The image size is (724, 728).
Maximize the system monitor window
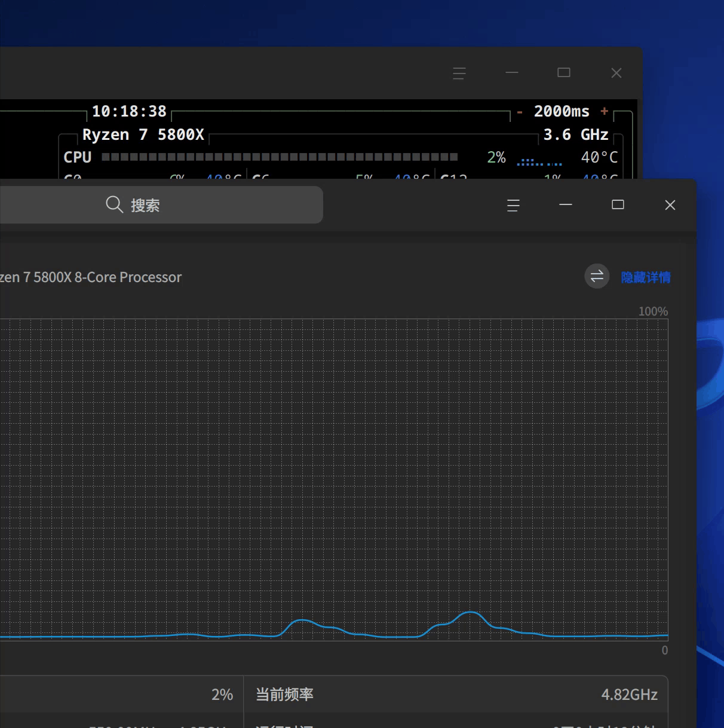[618, 205]
